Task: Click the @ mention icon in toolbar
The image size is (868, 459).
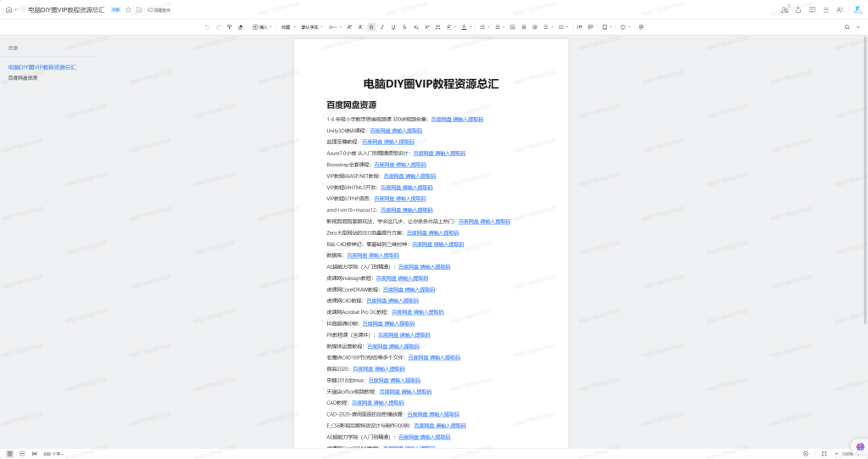Action: click(641, 26)
